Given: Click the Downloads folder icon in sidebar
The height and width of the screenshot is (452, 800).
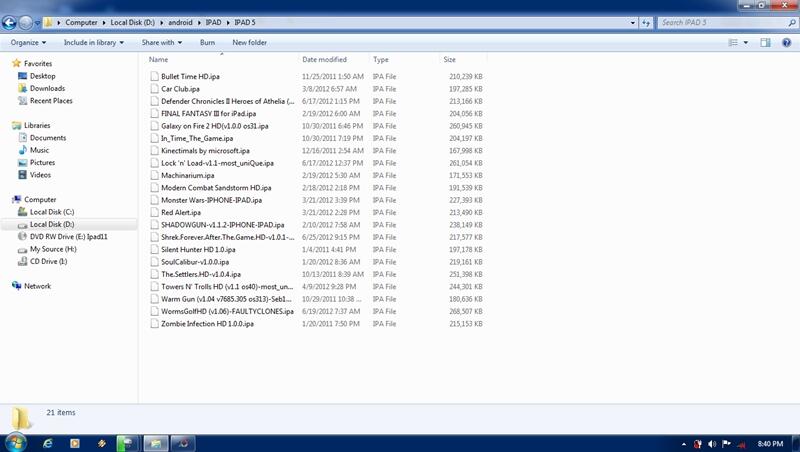Looking at the screenshot, I should pyautogui.click(x=22, y=88).
